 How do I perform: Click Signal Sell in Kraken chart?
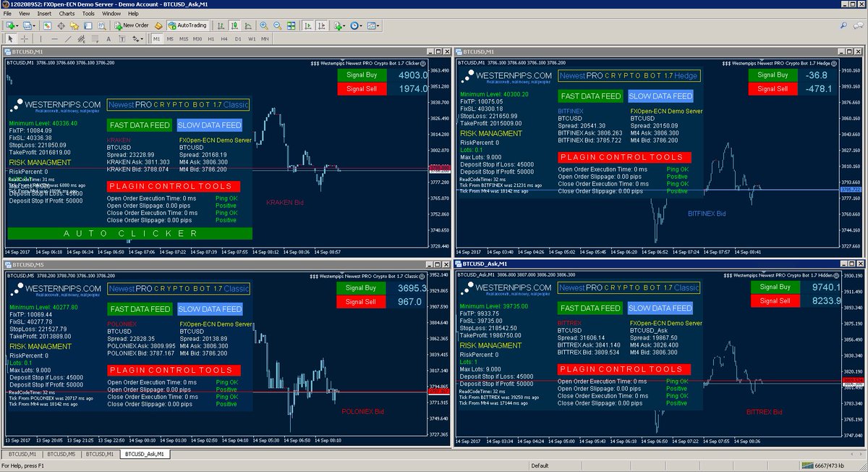point(362,88)
